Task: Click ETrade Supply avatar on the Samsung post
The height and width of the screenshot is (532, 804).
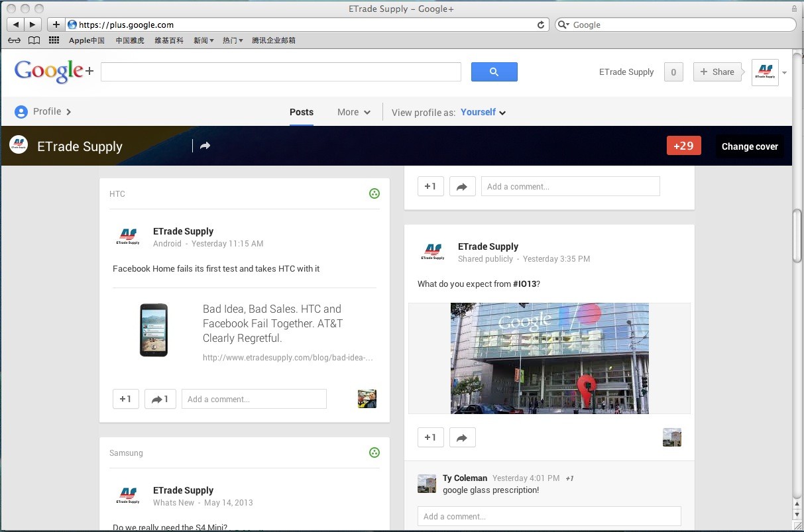Action: (x=129, y=496)
